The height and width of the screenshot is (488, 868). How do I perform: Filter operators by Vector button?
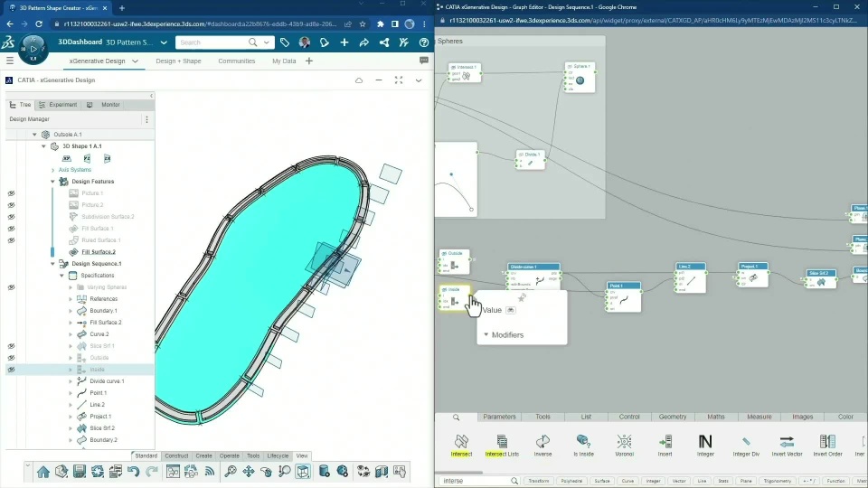679,481
